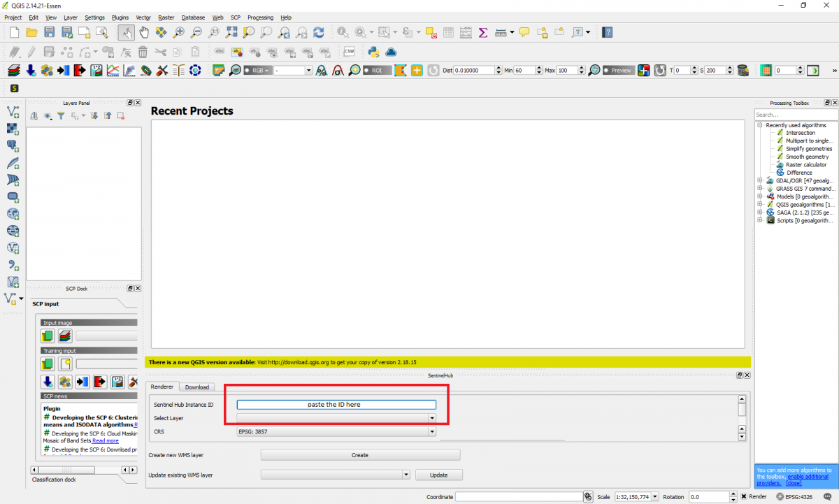Toggle the ROI display button

(377, 71)
